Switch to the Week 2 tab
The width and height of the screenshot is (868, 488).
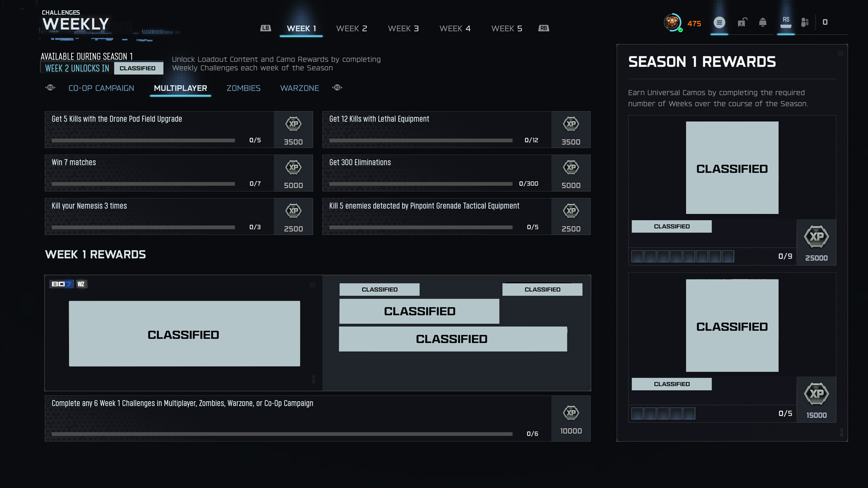point(351,28)
